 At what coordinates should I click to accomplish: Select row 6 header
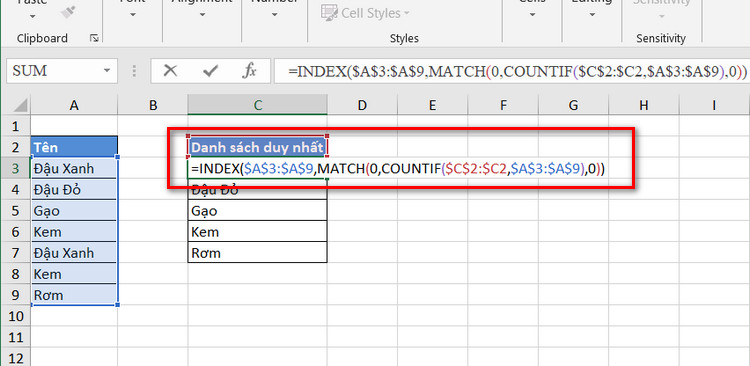point(15,232)
